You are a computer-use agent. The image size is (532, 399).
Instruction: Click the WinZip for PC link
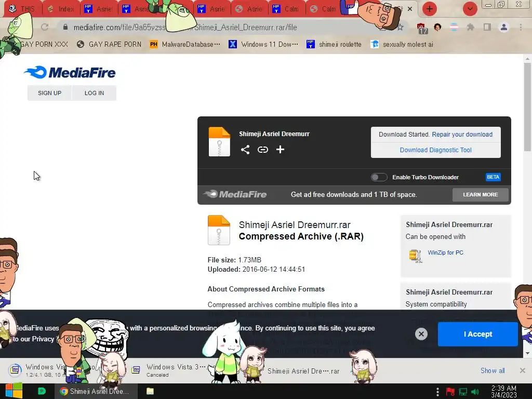coord(445,252)
